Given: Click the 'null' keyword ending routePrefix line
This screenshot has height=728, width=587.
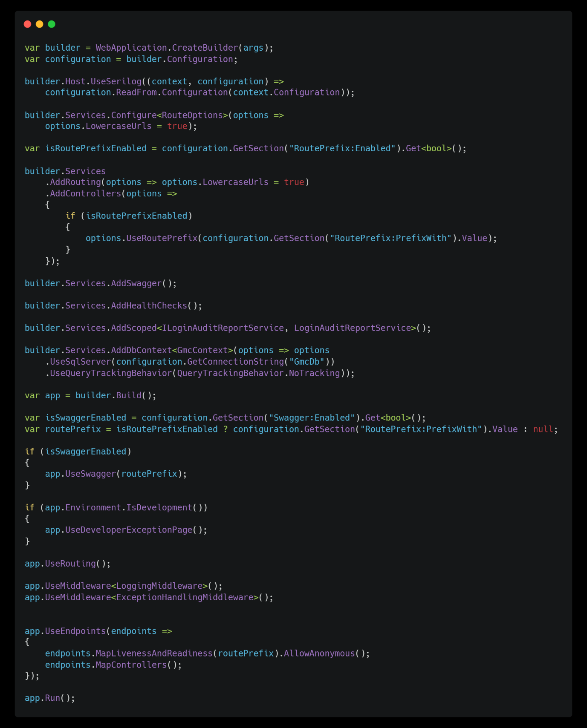Looking at the screenshot, I should [x=543, y=429].
